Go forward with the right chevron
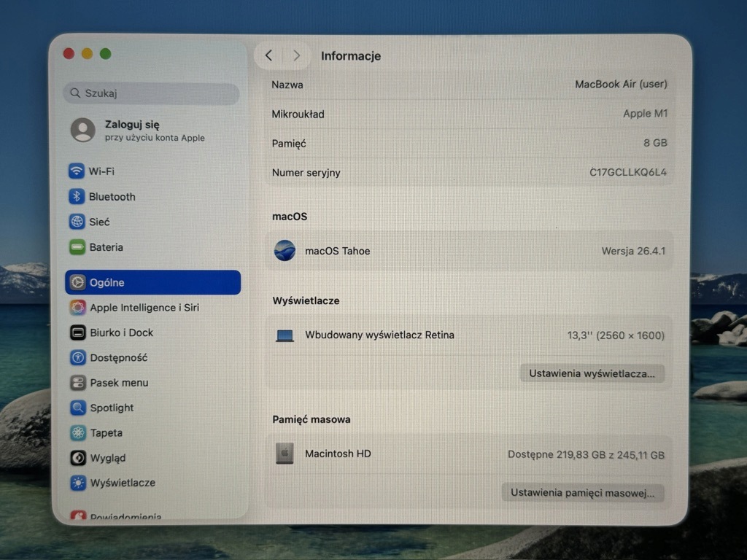The image size is (747, 560). (x=296, y=55)
